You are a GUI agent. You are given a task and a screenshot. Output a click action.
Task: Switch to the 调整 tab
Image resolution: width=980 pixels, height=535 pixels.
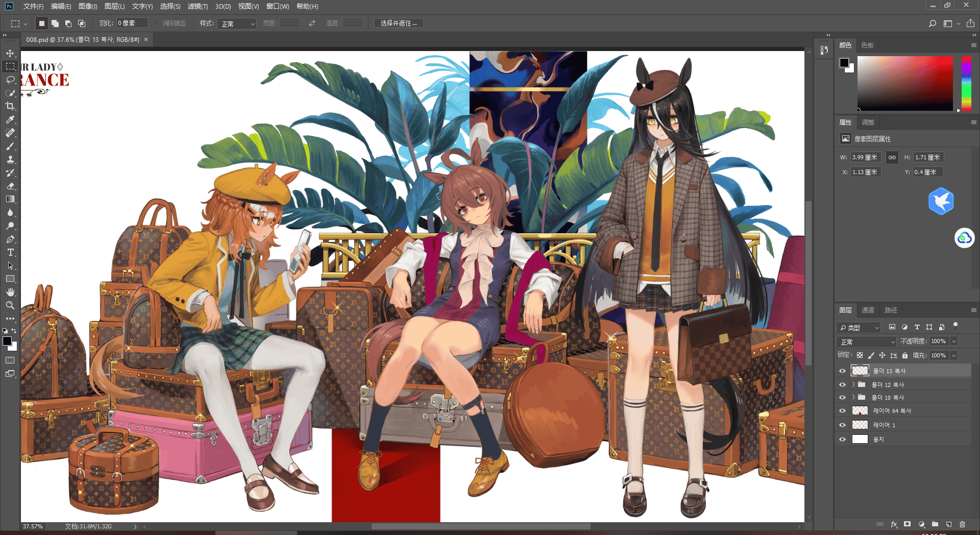tap(868, 122)
